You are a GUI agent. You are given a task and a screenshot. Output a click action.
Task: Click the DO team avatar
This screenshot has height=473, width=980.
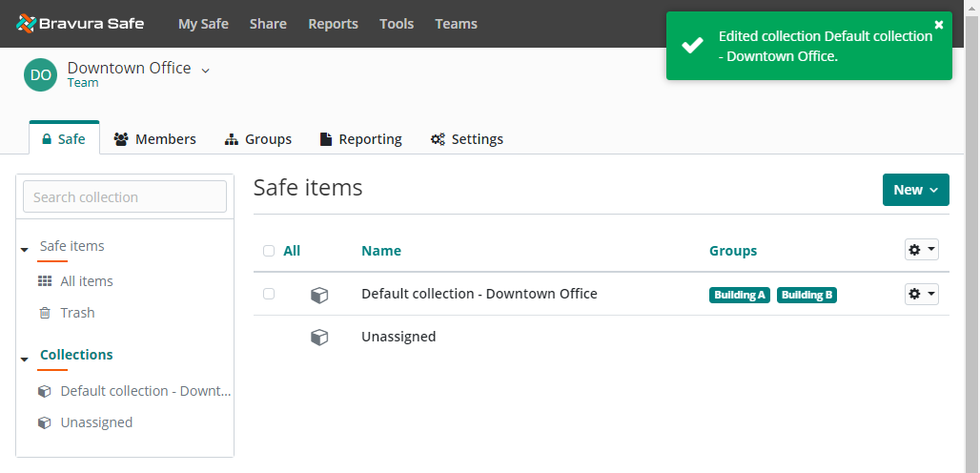41,75
